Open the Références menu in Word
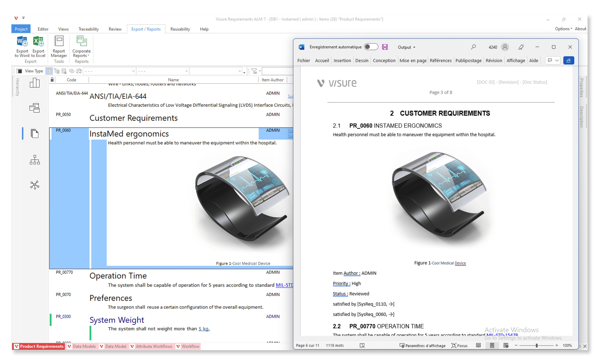Image resolution: width=599 pixels, height=364 pixels. [440, 60]
